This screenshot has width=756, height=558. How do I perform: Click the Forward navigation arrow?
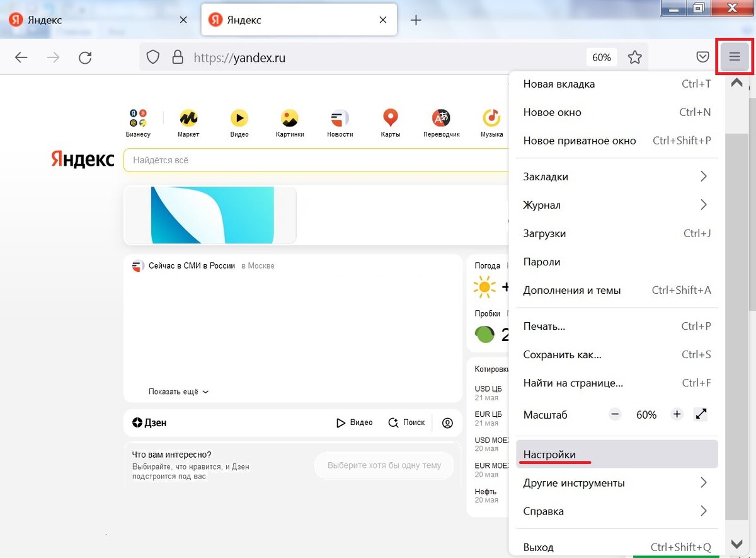54,57
